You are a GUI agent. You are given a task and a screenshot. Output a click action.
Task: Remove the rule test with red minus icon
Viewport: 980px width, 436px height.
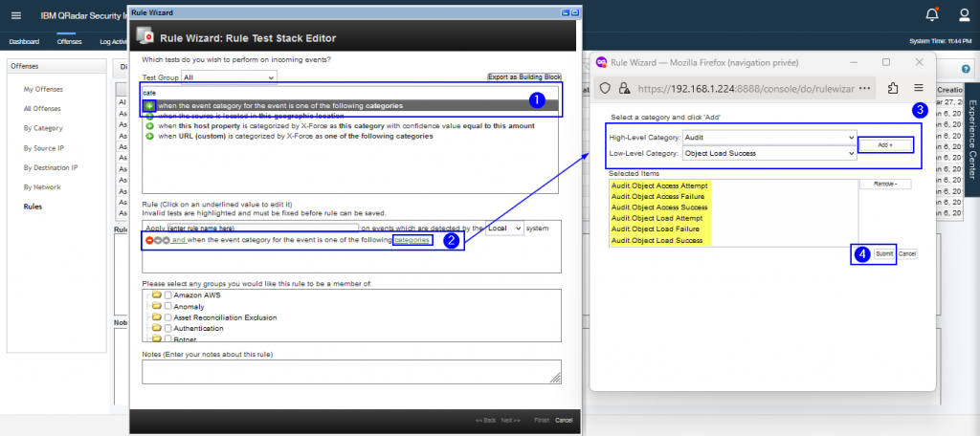149,241
